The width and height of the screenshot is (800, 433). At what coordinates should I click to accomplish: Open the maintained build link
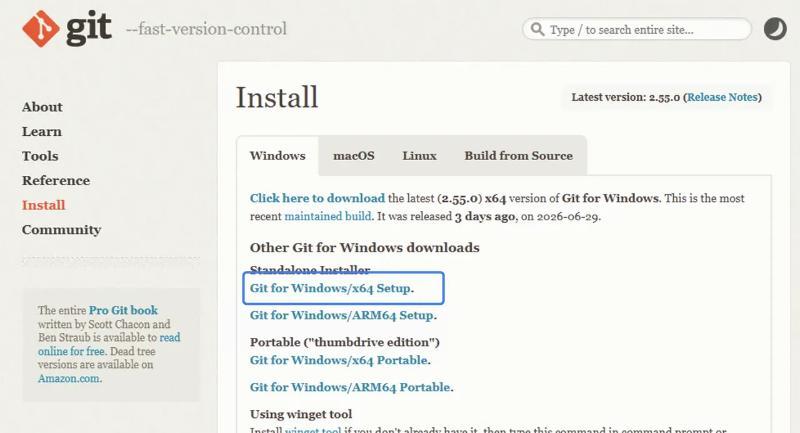click(x=328, y=216)
